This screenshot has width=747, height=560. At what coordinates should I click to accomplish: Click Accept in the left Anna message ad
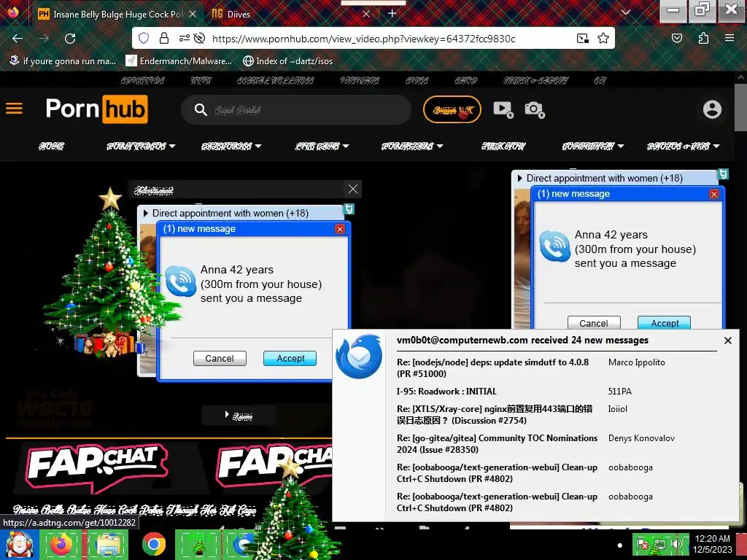(x=290, y=359)
